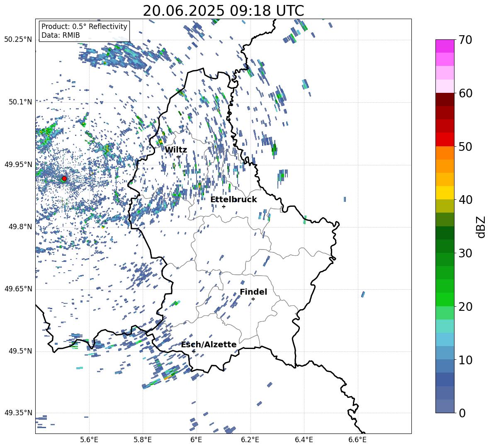Click the 49.65°N latitude label
491x448 pixels.
point(18,289)
